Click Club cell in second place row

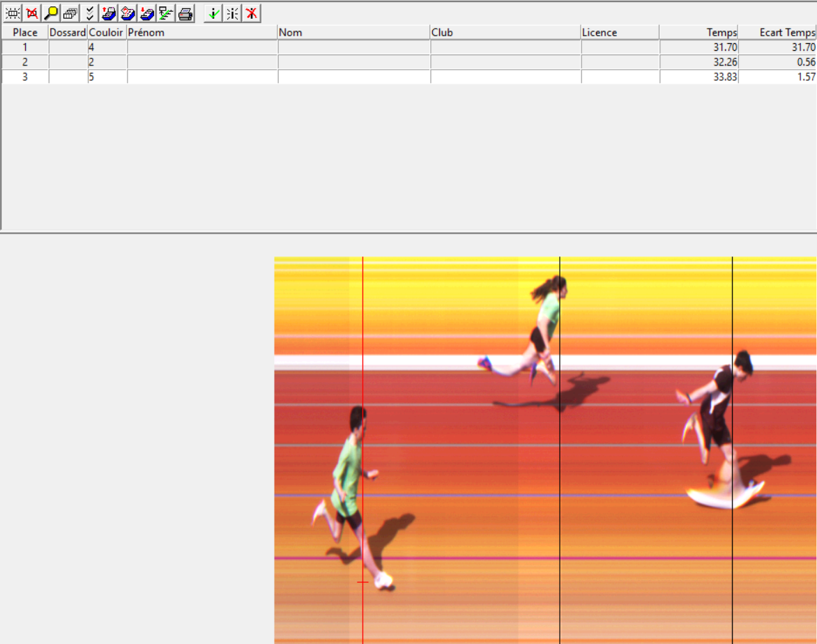pyautogui.click(x=505, y=62)
